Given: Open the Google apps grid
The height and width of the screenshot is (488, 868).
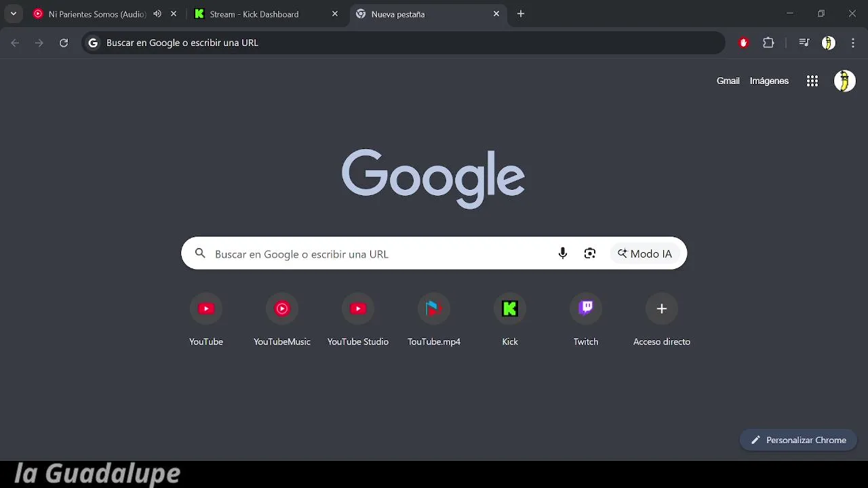Looking at the screenshot, I should [x=812, y=81].
